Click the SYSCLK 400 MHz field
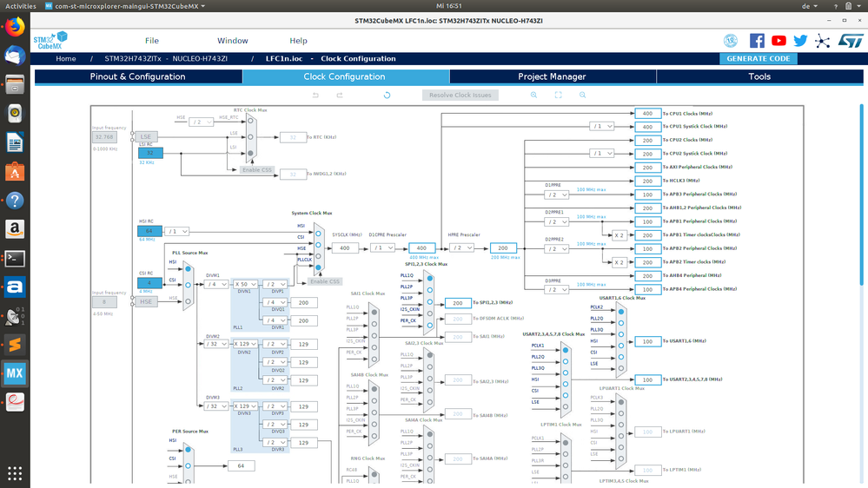Viewport: 868px width, 488px height. pos(345,247)
